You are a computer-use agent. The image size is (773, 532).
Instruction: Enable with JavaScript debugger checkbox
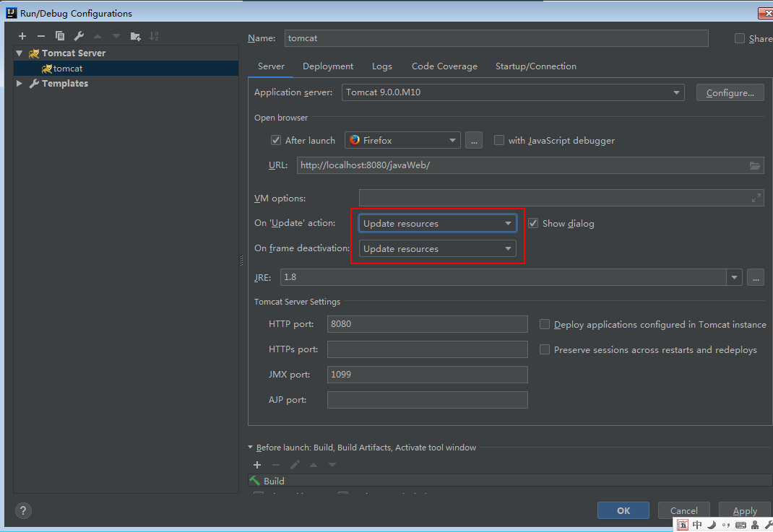click(x=499, y=140)
